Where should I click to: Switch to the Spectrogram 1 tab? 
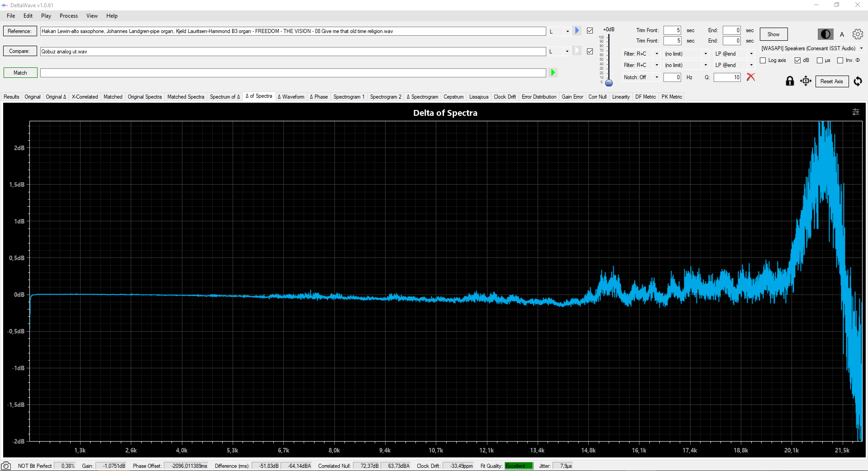(349, 96)
